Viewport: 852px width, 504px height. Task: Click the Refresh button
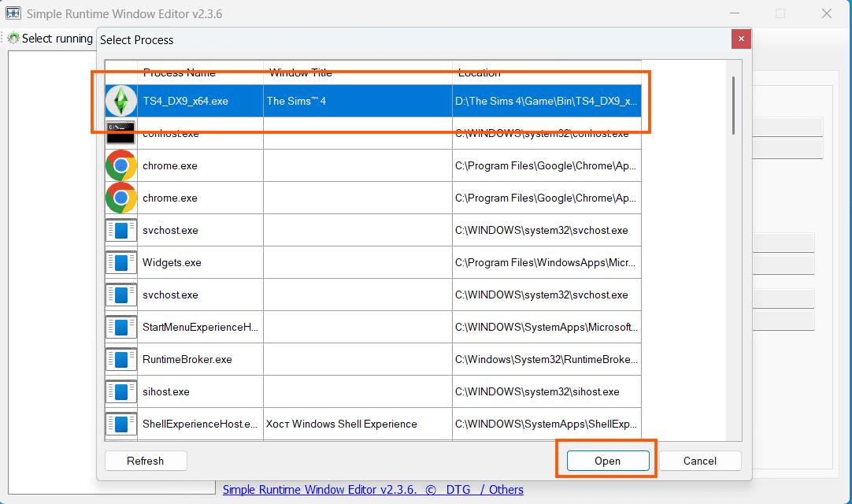pos(146,461)
